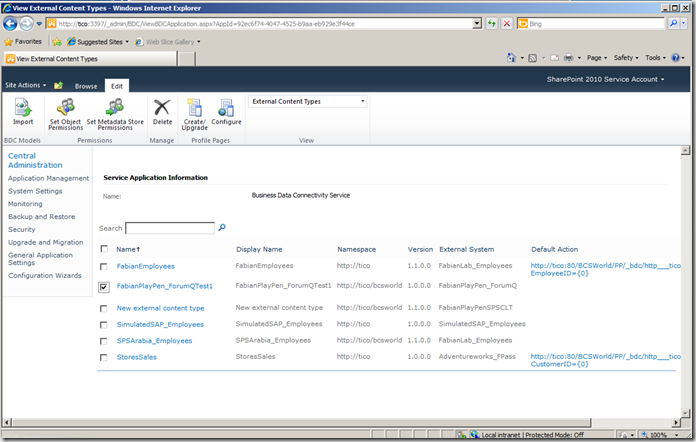The height and width of the screenshot is (442, 696).
Task: Click the navigate up folder icon
Action: (58, 85)
